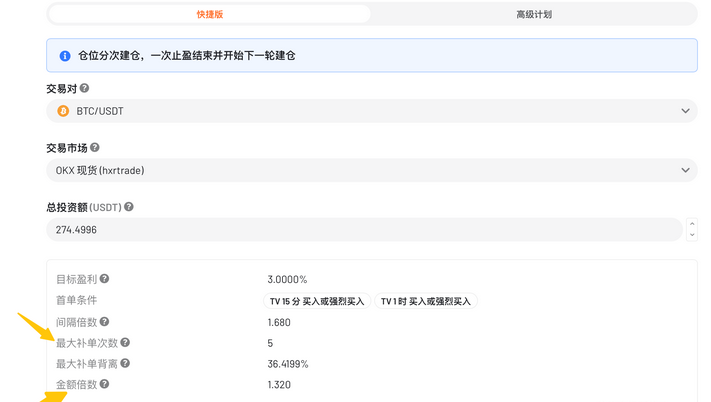Click the TV 1 时 买入或强烈买入 tag
Image resolution: width=711 pixels, height=402 pixels.
[x=427, y=301]
